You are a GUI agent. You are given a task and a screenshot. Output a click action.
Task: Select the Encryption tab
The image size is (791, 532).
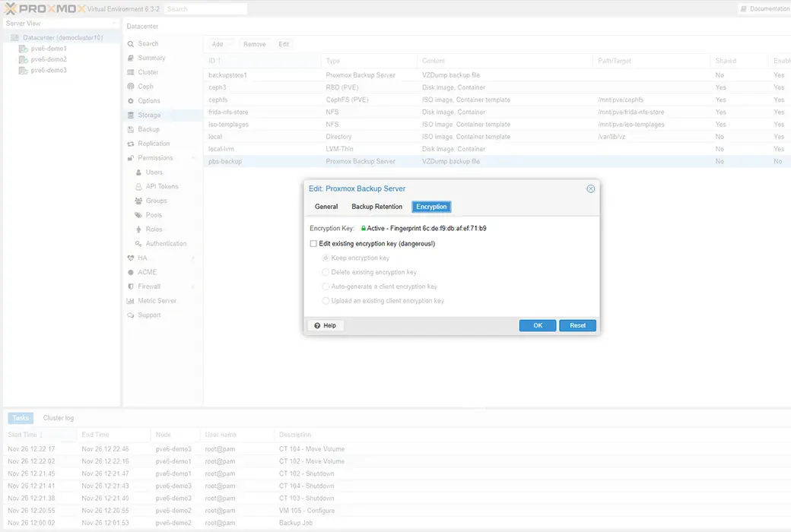(431, 207)
